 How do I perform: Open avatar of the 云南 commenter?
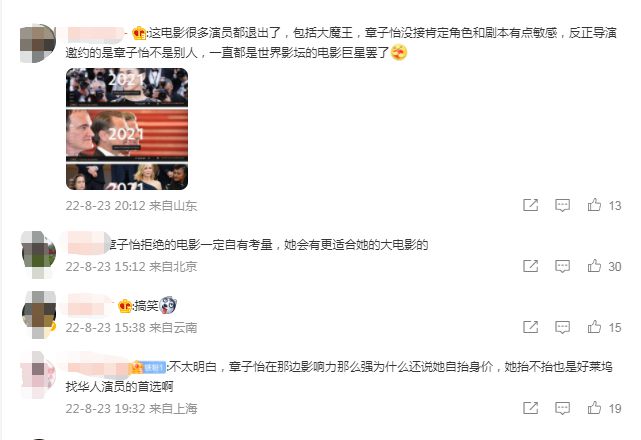(x=38, y=315)
